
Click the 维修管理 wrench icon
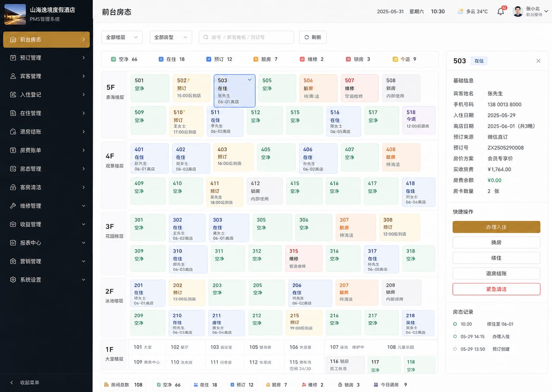point(13,206)
